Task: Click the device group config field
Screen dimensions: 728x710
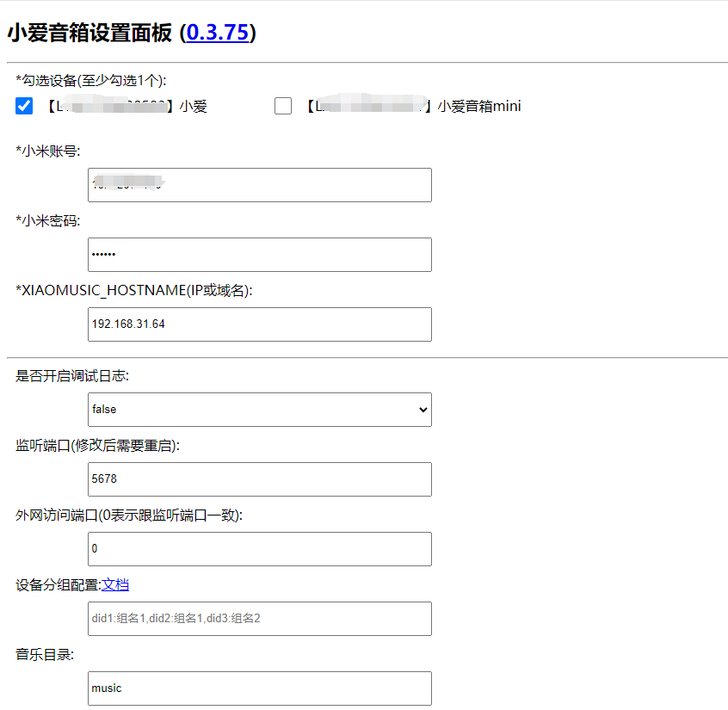Action: click(259, 619)
